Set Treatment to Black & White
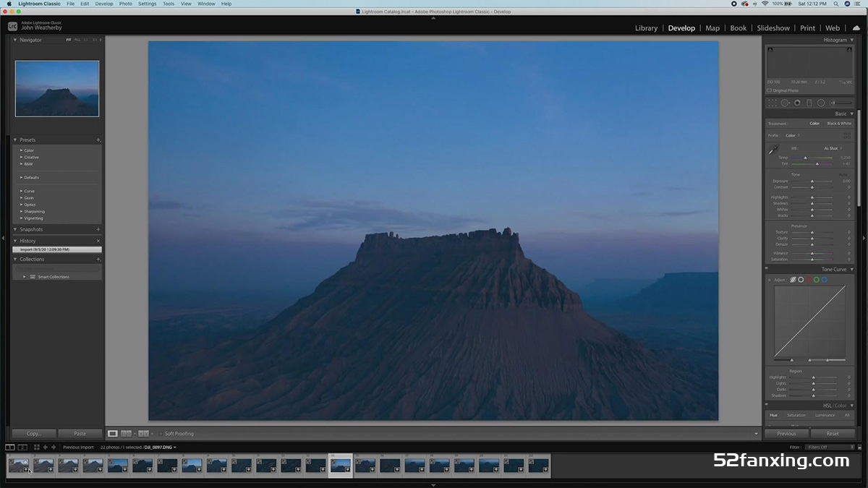The image size is (868, 488). (839, 124)
